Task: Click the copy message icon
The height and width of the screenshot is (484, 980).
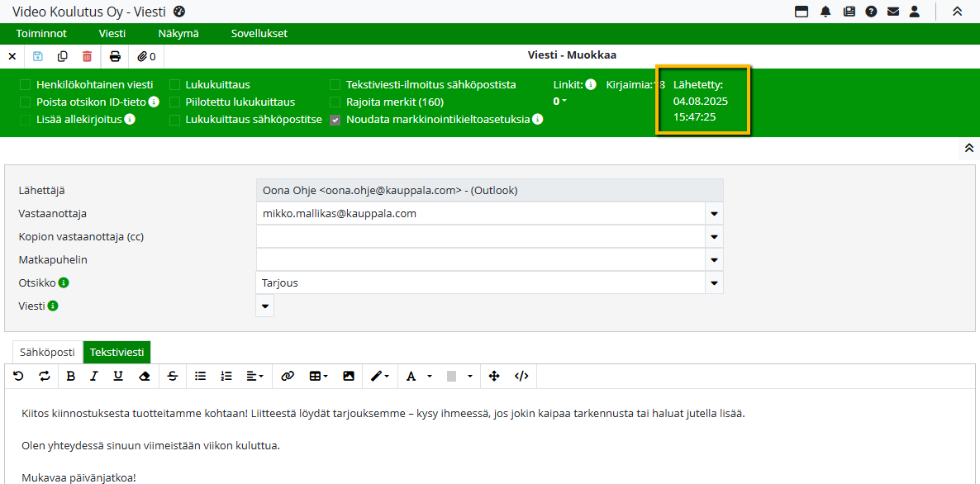Action: [63, 56]
